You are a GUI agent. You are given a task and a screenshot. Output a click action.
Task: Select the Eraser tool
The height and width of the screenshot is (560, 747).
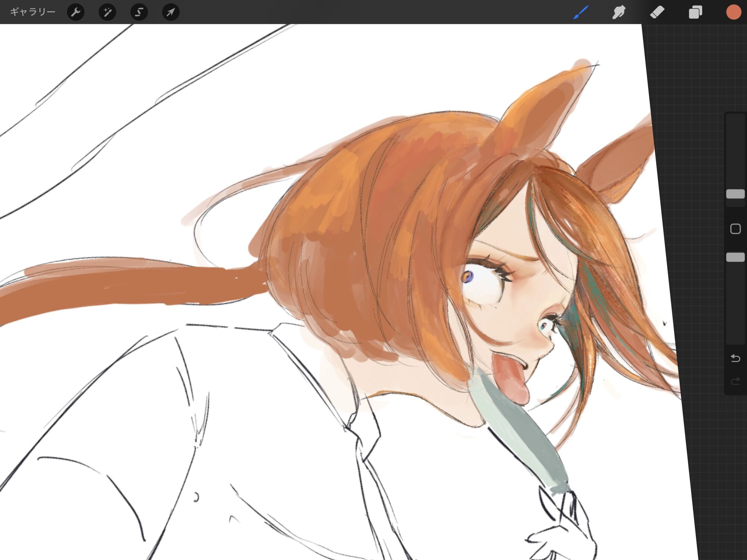click(x=657, y=12)
